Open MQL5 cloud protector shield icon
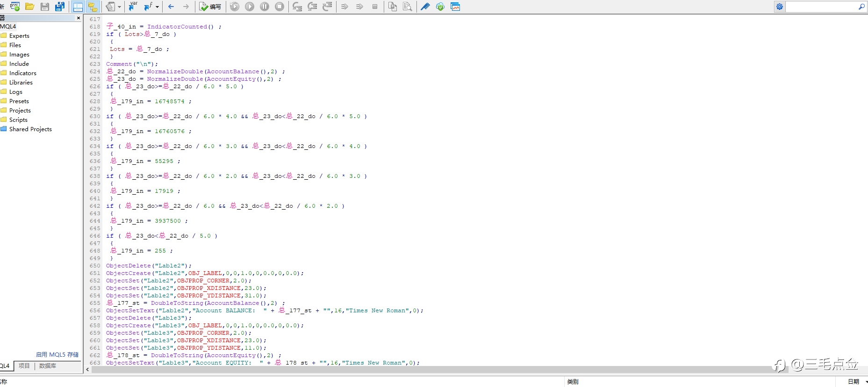The width and height of the screenshot is (868, 387). 440,7
